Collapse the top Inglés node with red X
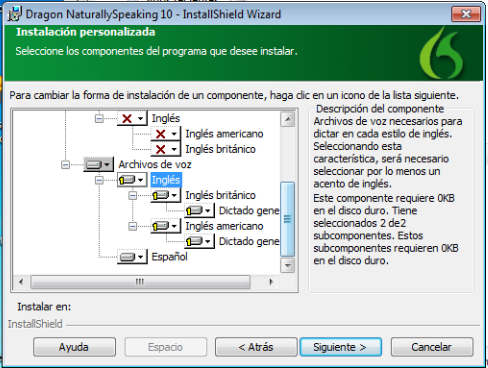The height and width of the screenshot is (368, 488). click(x=99, y=118)
